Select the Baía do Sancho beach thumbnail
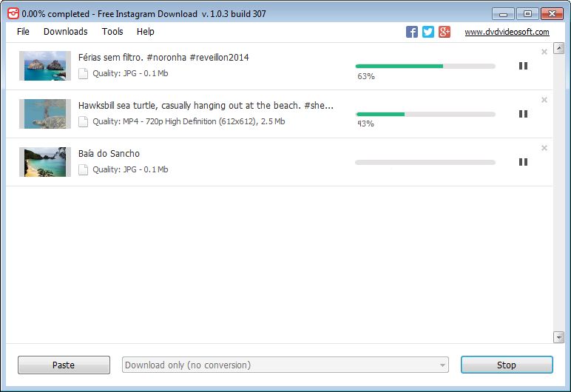571x392 pixels. tap(45, 162)
